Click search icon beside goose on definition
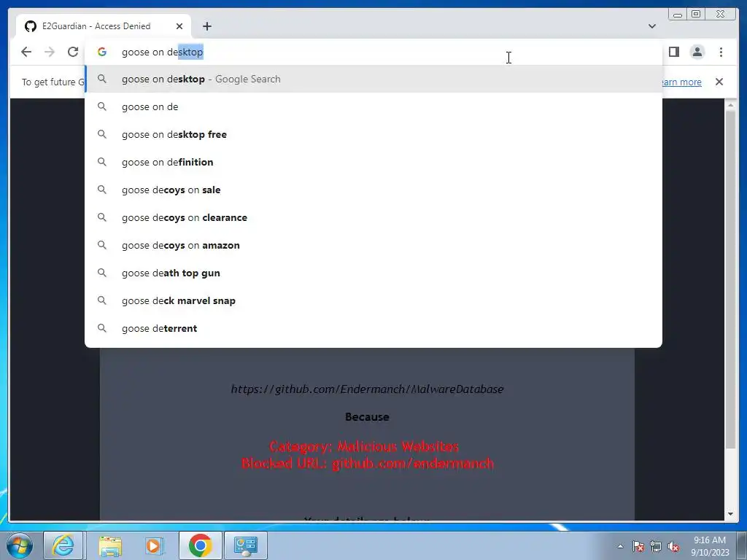 click(x=102, y=162)
